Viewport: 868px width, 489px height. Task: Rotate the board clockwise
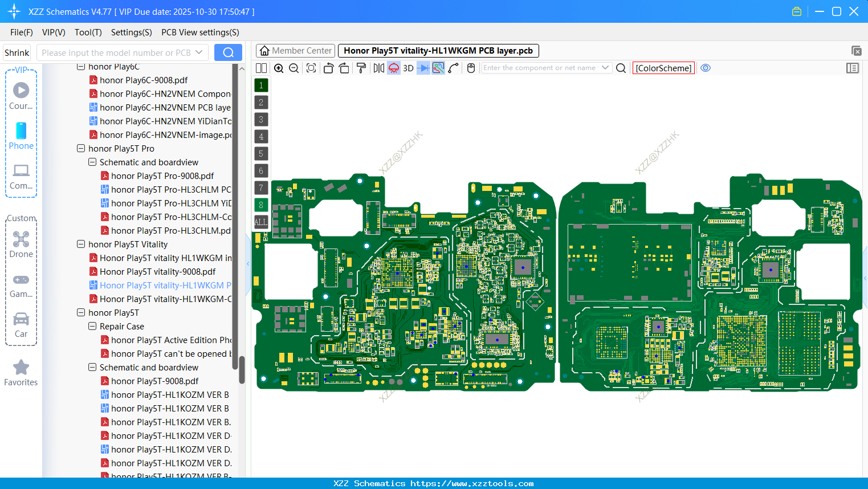click(344, 68)
